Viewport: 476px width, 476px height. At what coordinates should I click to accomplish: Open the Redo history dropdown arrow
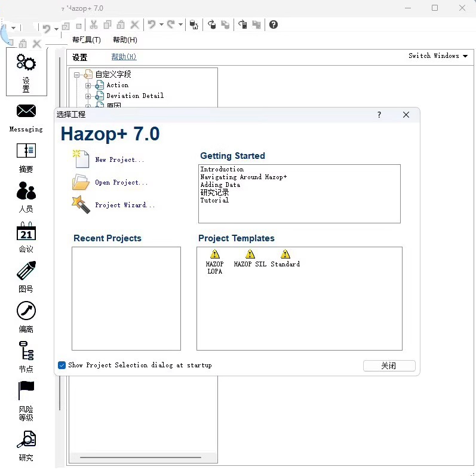pyautogui.click(x=180, y=24)
